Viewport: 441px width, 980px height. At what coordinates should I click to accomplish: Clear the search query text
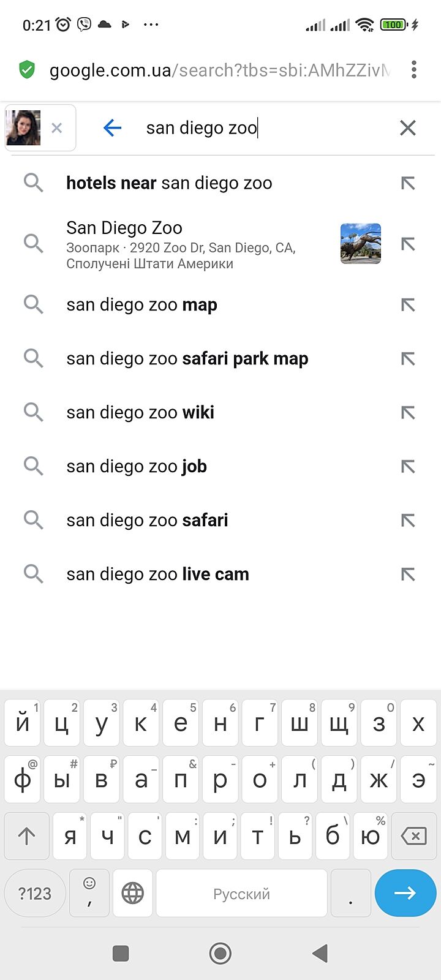coord(407,128)
